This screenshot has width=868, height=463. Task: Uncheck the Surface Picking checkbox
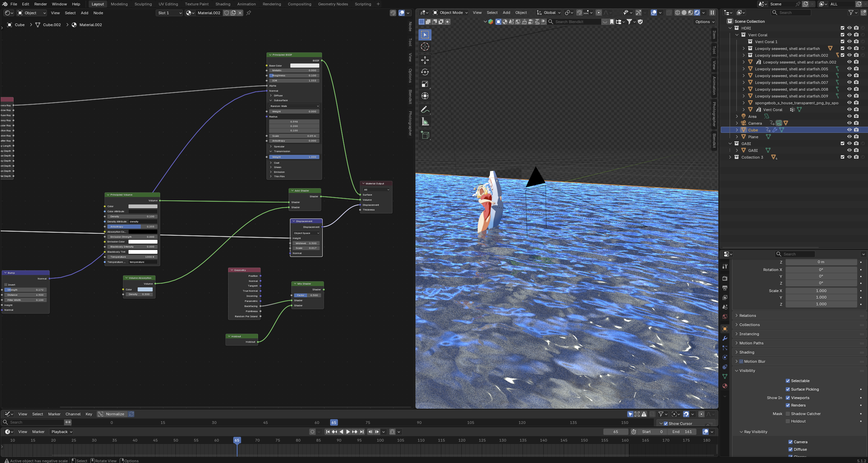788,389
